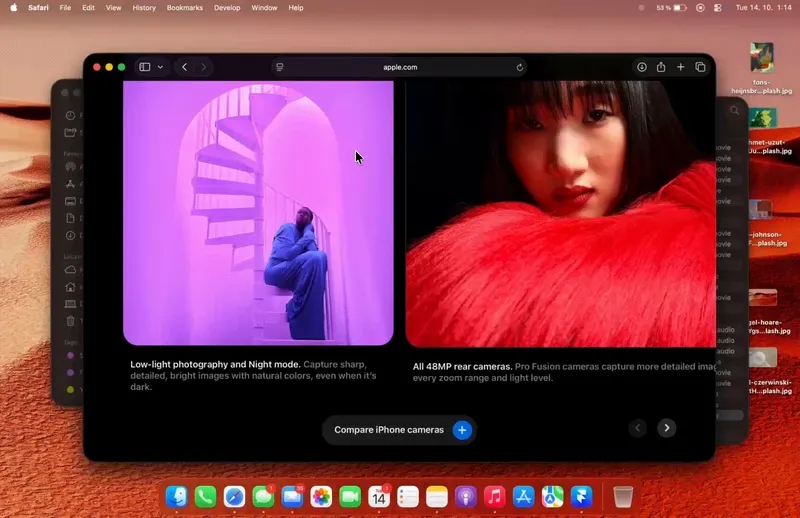Open the Edit menu
The image size is (800, 518).
pyautogui.click(x=88, y=8)
